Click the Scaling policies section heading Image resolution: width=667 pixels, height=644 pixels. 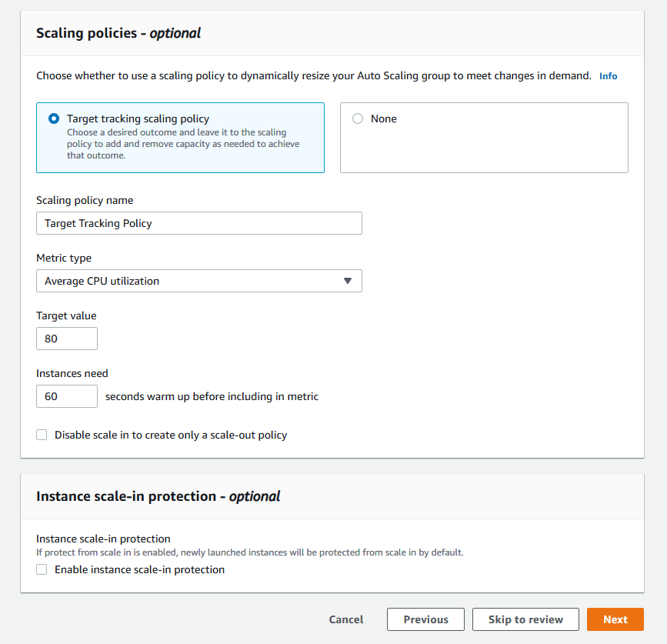coord(118,33)
